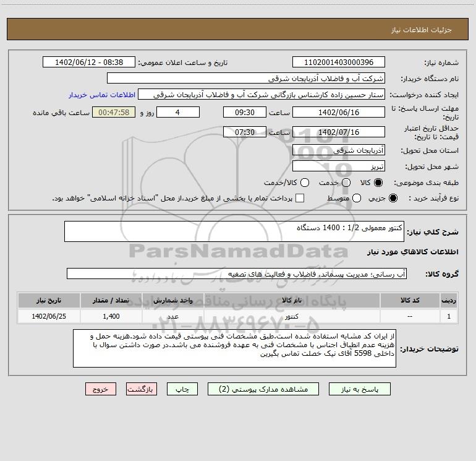
Task: Select the خدمت radio button
Action: click(346, 183)
